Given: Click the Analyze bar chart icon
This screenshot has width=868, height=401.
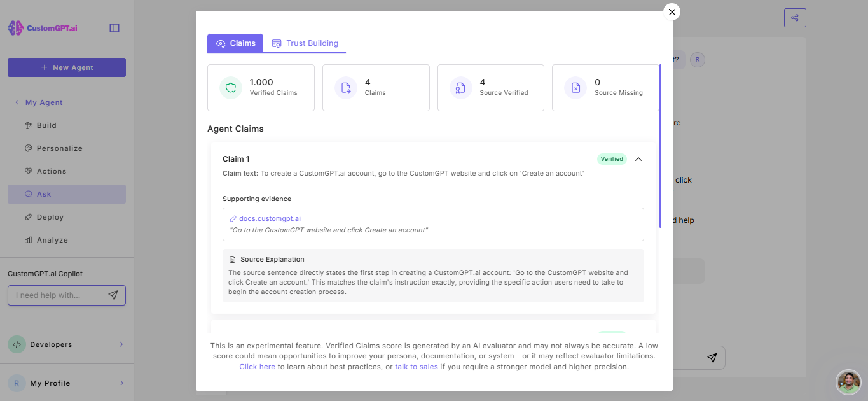Looking at the screenshot, I should 28,240.
